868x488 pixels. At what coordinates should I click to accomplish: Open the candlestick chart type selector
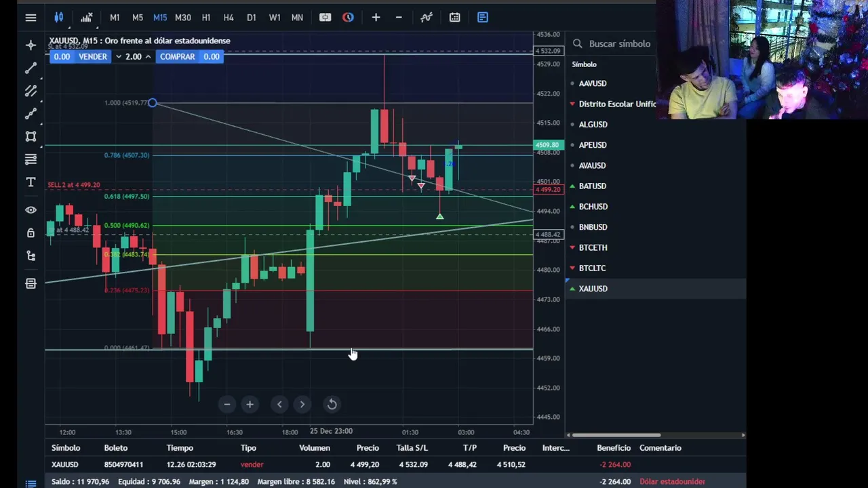coord(59,18)
